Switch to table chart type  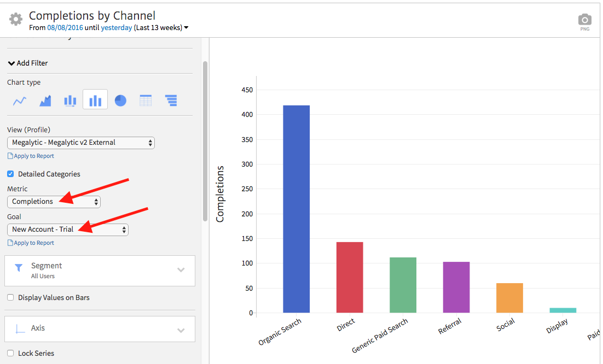(146, 101)
